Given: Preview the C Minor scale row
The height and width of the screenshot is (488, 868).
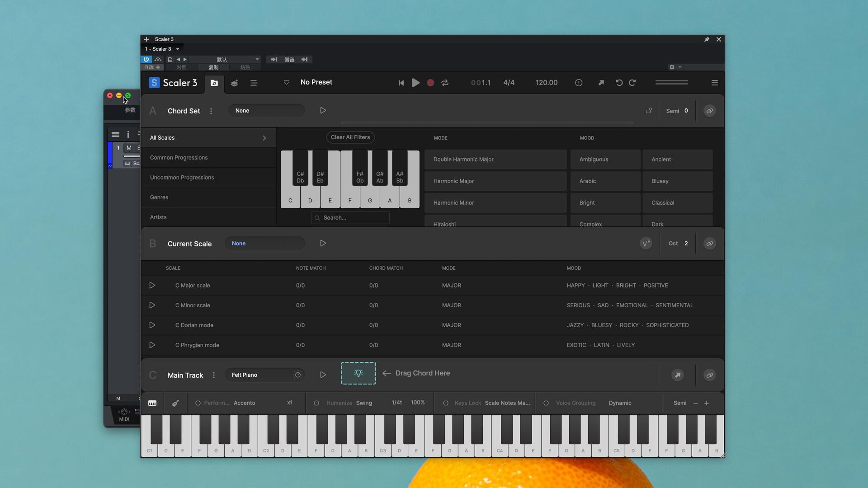Looking at the screenshot, I should click(x=152, y=305).
